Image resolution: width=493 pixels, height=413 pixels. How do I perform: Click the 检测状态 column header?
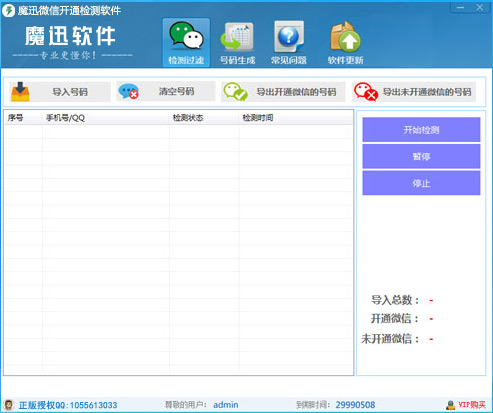tap(204, 118)
